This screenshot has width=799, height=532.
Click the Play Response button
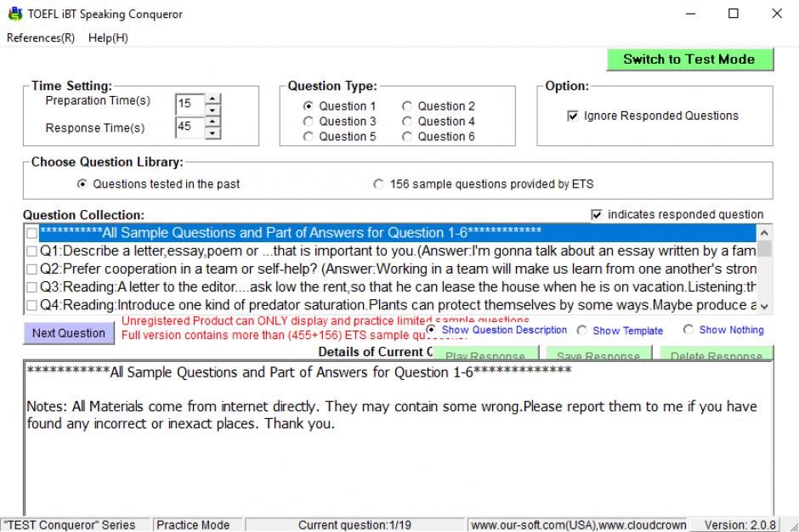485,354
